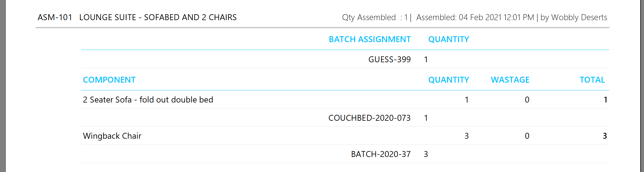Click the QUANTITY header beside WASTAGE
Image resolution: width=644 pixels, height=172 pixels.
[x=448, y=80]
